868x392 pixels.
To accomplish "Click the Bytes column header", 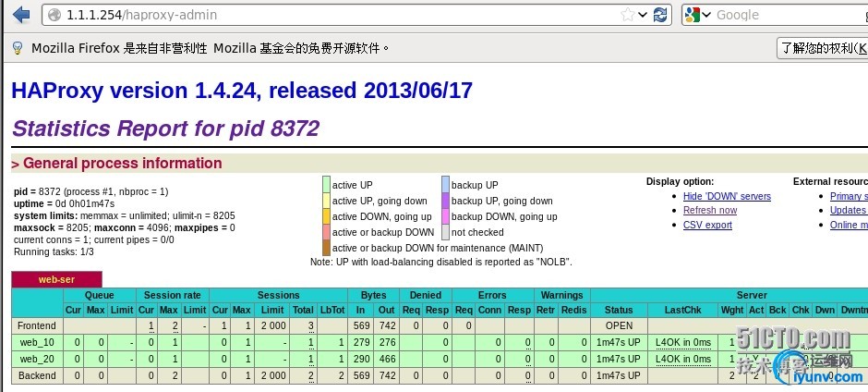I will pyautogui.click(x=374, y=295).
